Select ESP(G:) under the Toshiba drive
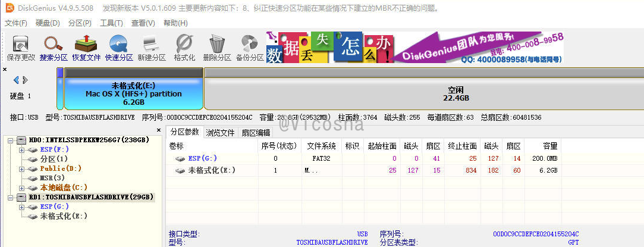 click(54, 207)
